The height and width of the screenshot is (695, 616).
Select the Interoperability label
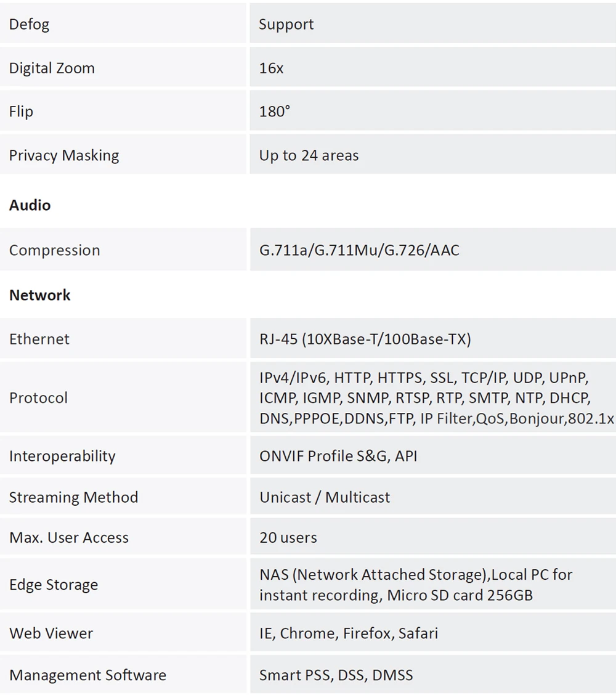click(x=62, y=456)
